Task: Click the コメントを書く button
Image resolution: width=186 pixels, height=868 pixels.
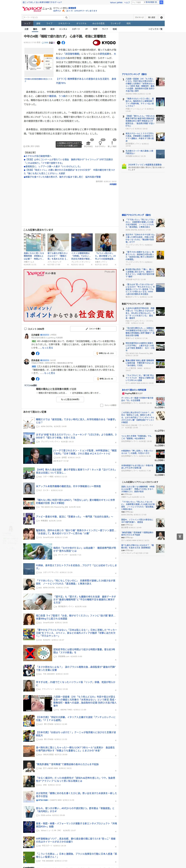Action: [93, 329]
